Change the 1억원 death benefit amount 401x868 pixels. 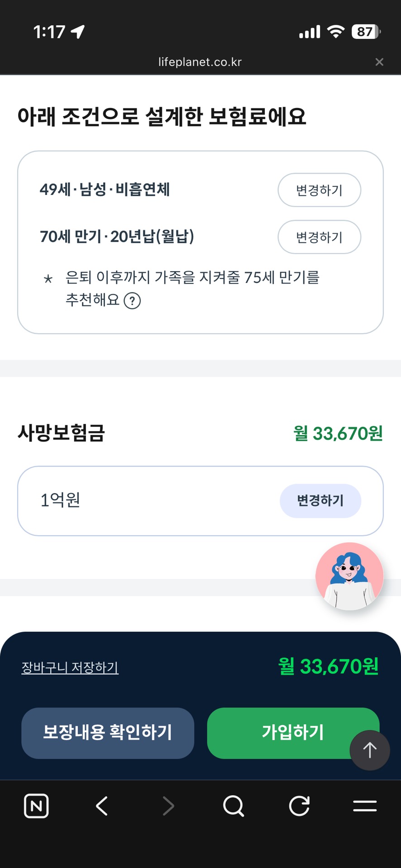[320, 501]
